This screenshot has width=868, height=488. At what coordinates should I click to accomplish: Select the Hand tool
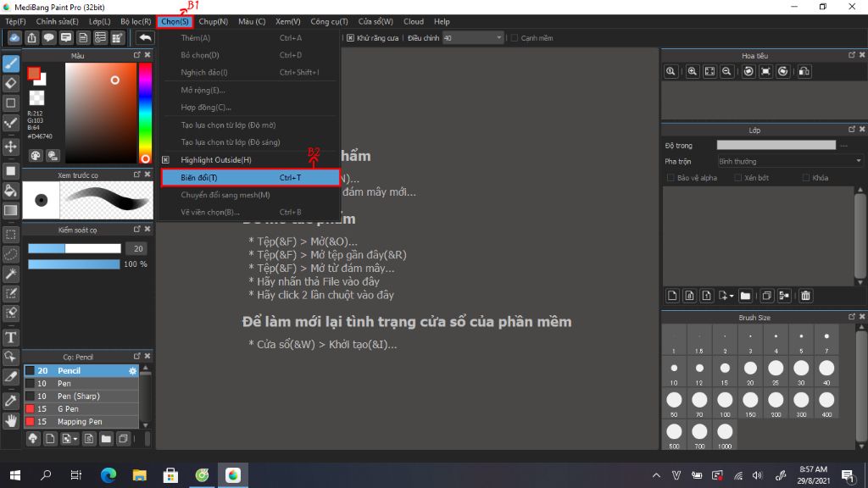pyautogui.click(x=10, y=421)
